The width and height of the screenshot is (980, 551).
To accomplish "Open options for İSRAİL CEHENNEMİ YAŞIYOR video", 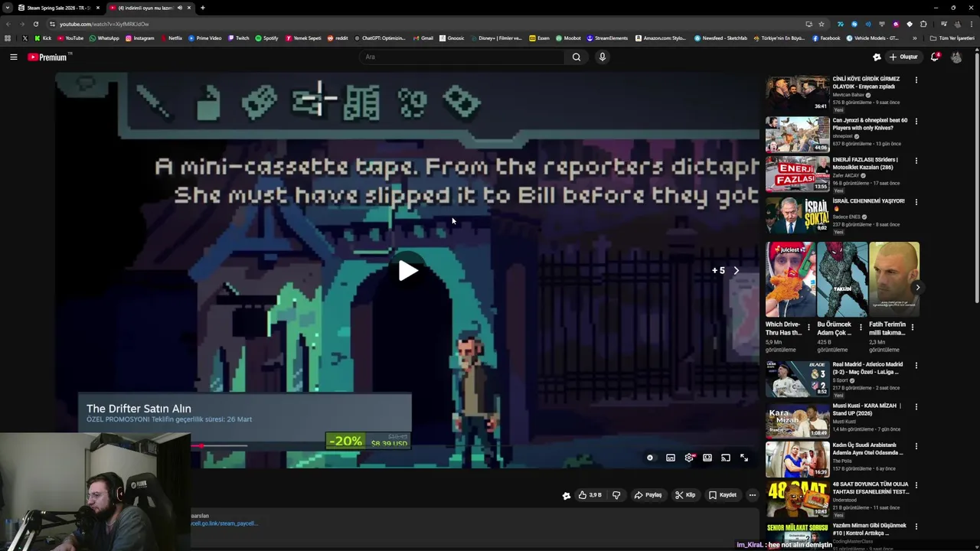I will [916, 202].
